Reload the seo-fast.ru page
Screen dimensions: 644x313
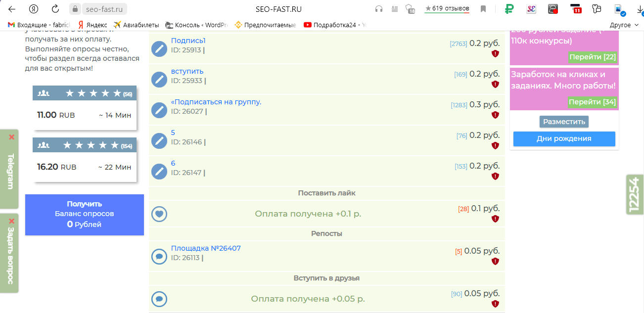pyautogui.click(x=55, y=9)
